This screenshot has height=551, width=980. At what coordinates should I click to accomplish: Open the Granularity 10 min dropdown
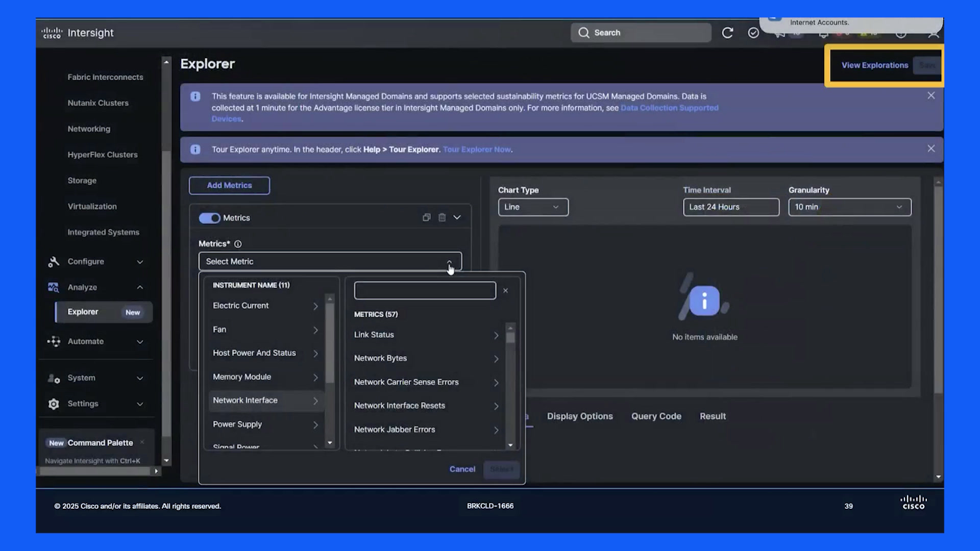click(x=850, y=207)
